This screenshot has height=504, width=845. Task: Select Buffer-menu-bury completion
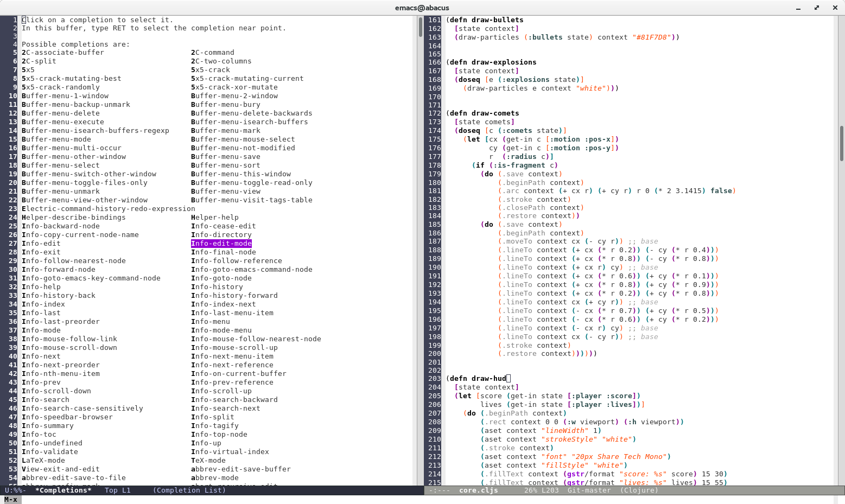click(226, 105)
